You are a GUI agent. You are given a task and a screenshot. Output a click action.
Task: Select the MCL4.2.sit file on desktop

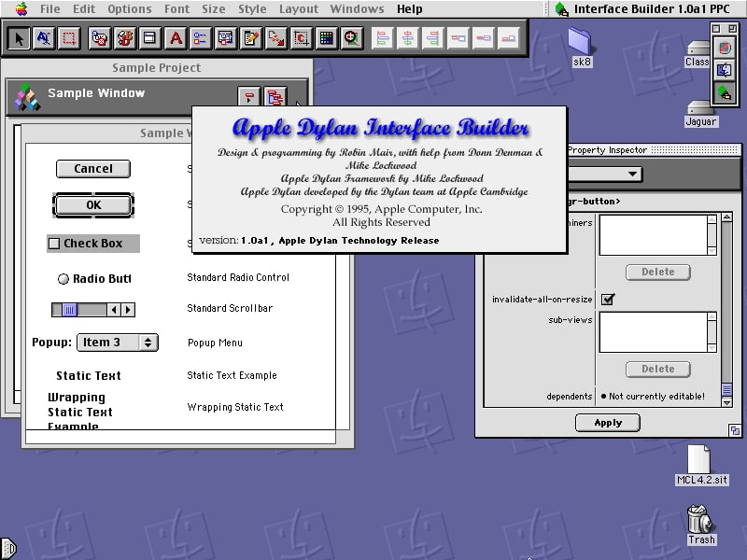(x=701, y=466)
